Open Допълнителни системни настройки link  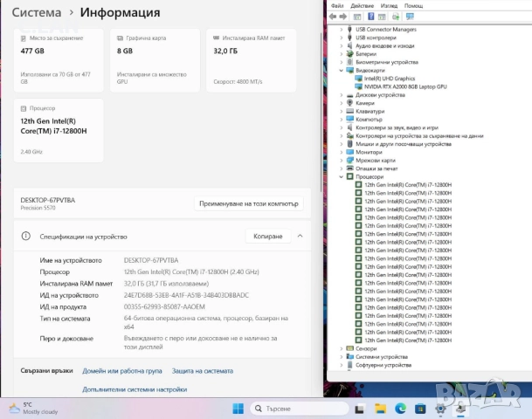tap(135, 389)
